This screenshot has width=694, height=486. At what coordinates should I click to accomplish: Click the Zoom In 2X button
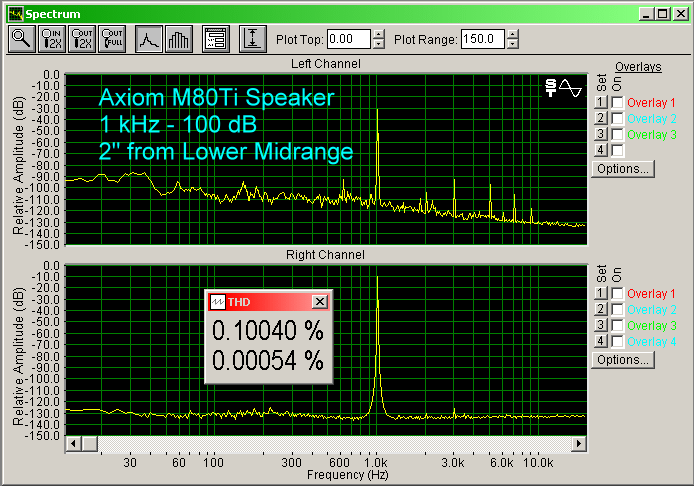pyautogui.click(x=51, y=39)
